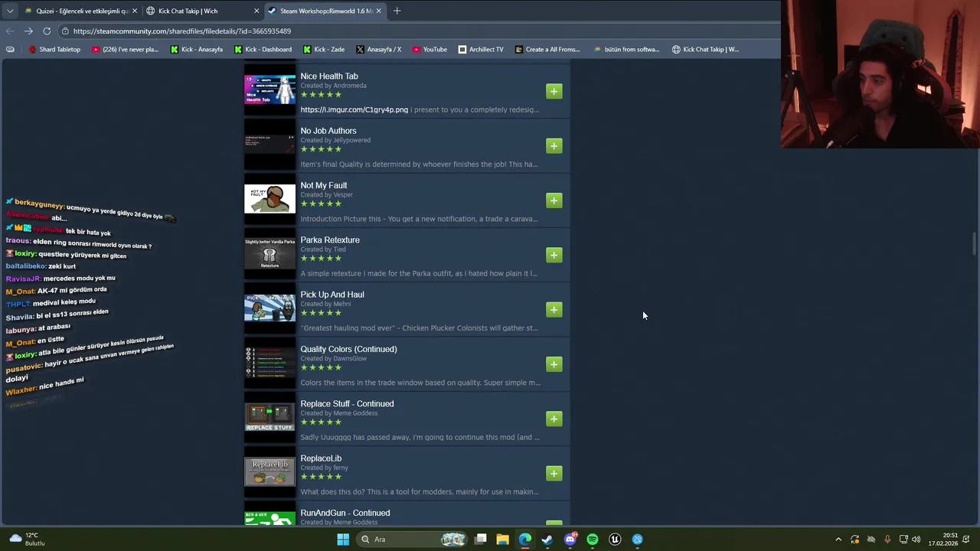This screenshot has height=551, width=980.
Task: View site information icon in address bar
Action: pyautogui.click(x=66, y=31)
